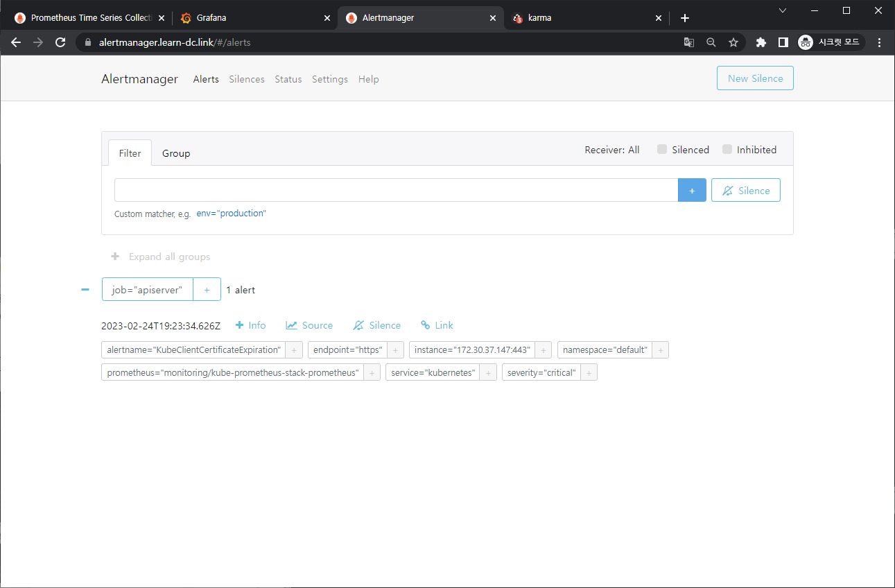
Task: Click the alert row Silence icon
Action: point(358,325)
